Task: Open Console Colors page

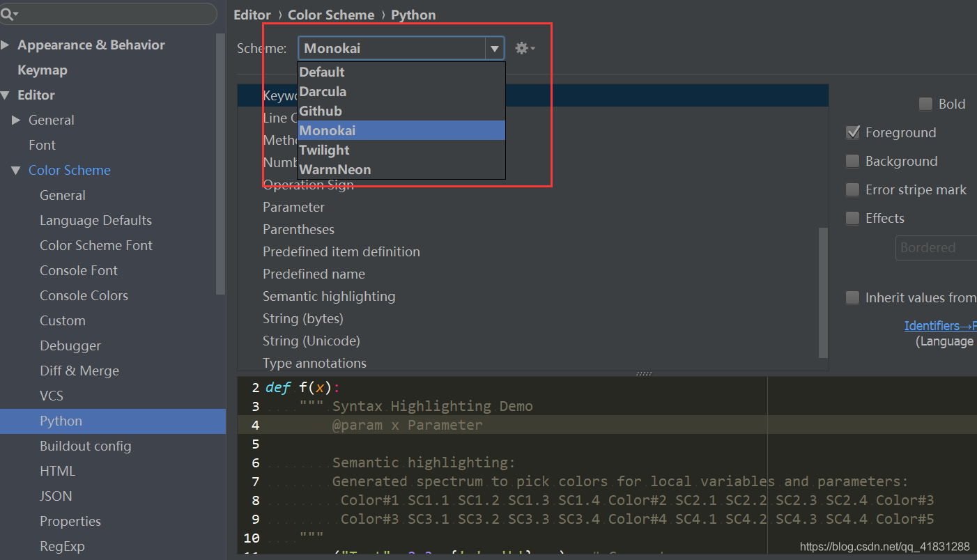Action: pyautogui.click(x=84, y=295)
